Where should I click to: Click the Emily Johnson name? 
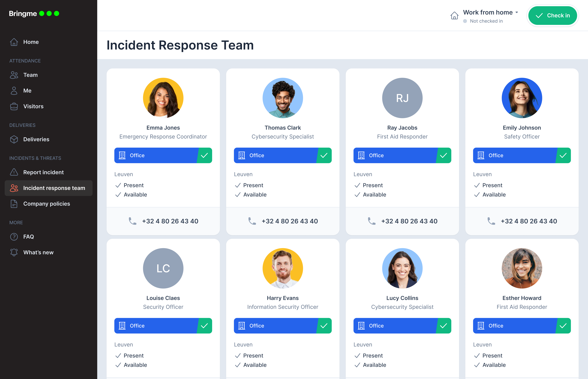coord(522,128)
